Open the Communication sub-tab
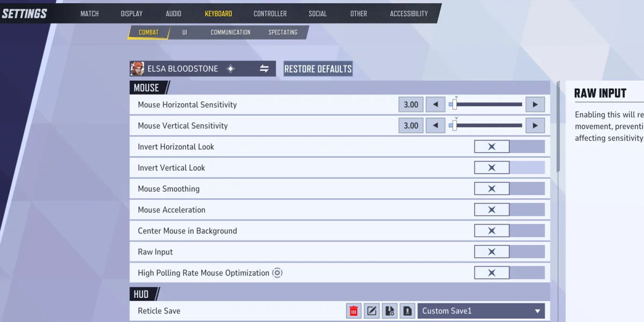 point(230,32)
